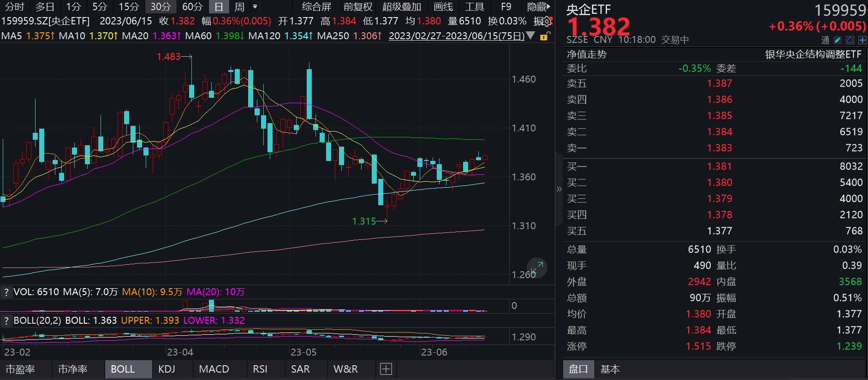
Task: Expand the date range dropdown triangle
Action: pos(530,35)
